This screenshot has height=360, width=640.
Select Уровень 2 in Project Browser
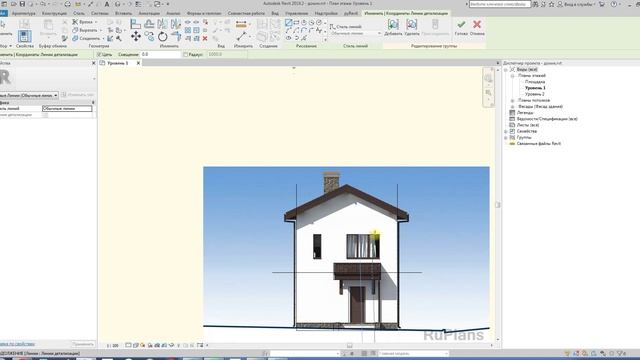[x=534, y=94]
